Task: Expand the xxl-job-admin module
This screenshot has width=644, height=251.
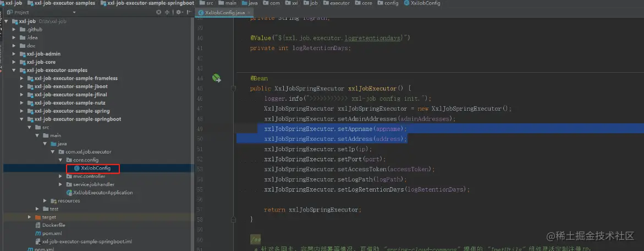Action: (14, 54)
